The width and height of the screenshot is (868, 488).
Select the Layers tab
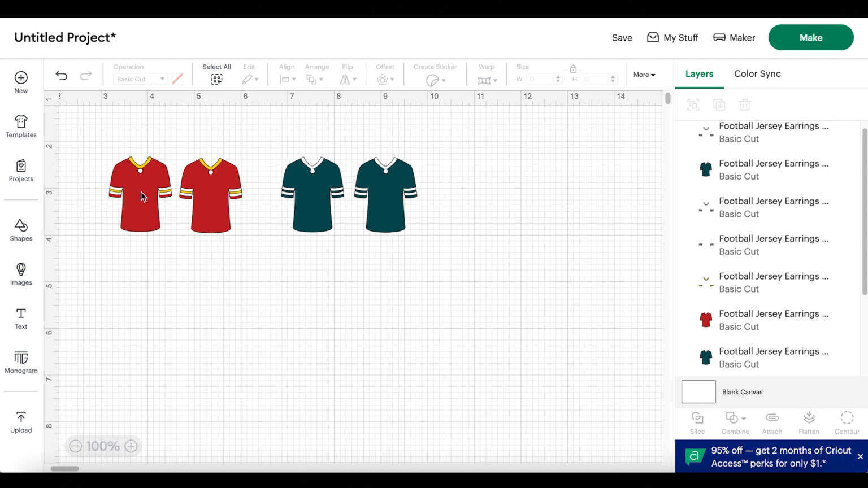click(x=699, y=73)
